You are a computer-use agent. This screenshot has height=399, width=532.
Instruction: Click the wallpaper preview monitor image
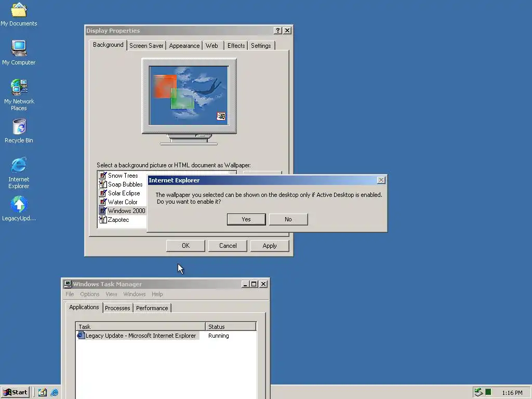(x=189, y=96)
